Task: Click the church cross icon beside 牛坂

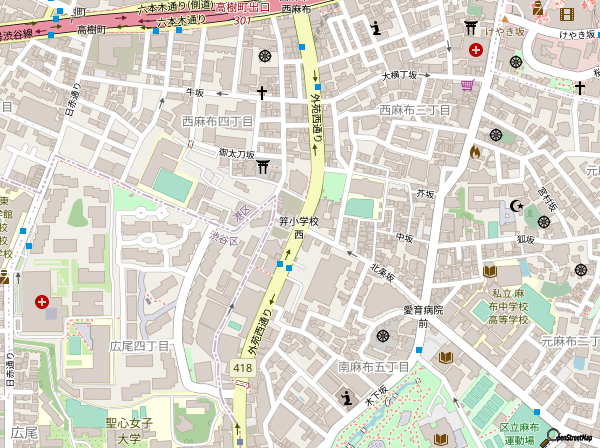Action: [x=262, y=93]
